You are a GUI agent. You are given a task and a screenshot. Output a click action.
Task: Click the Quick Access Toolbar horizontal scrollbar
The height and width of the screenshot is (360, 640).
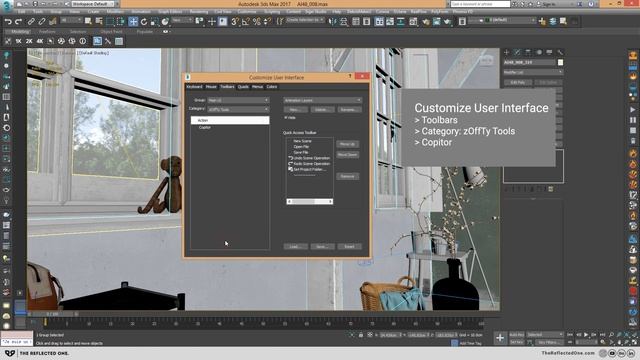pyautogui.click(x=310, y=202)
